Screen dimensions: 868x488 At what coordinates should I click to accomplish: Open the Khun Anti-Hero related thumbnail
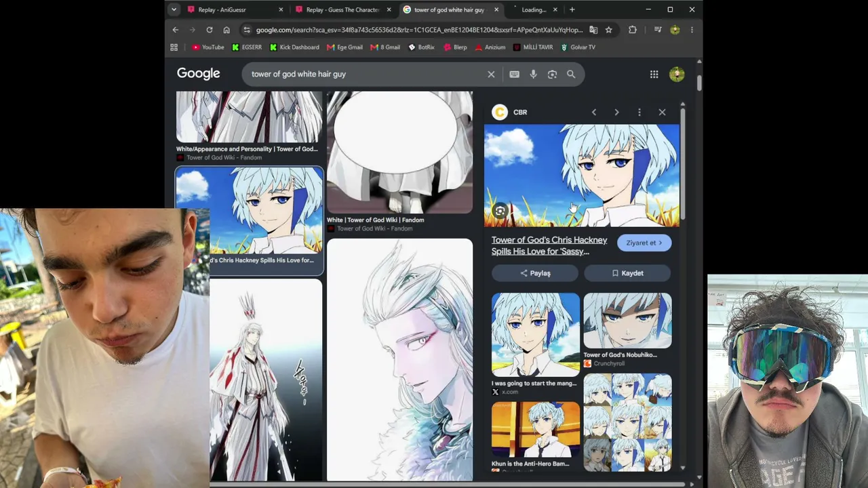coord(536,430)
